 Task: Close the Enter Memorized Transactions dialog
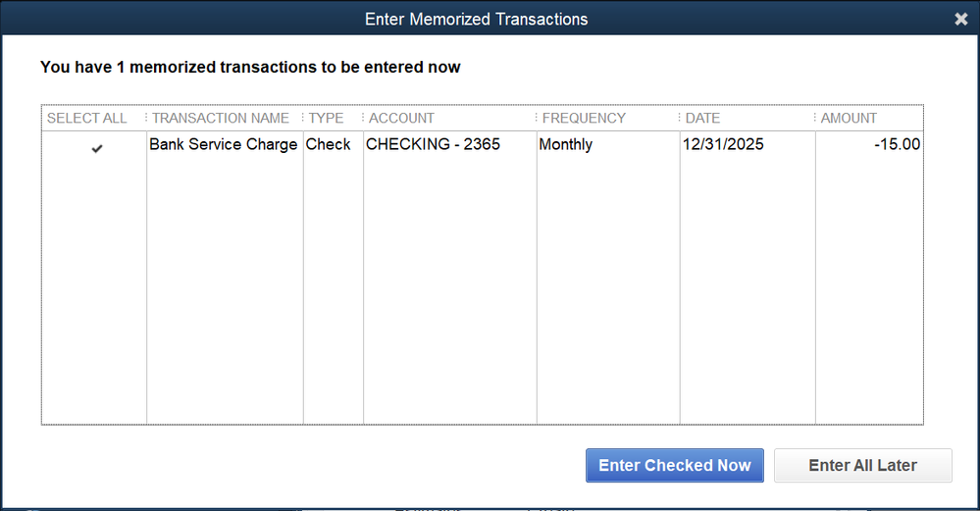[x=960, y=19]
